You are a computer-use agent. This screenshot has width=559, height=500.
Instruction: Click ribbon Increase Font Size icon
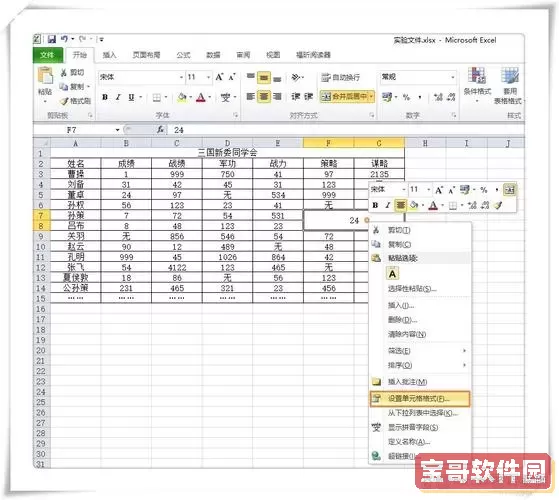pyautogui.click(x=219, y=77)
